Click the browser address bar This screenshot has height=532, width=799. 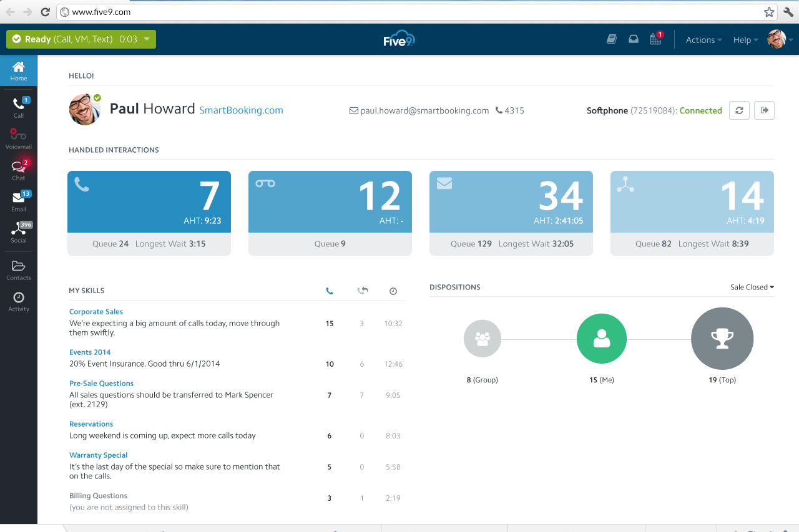click(250, 11)
